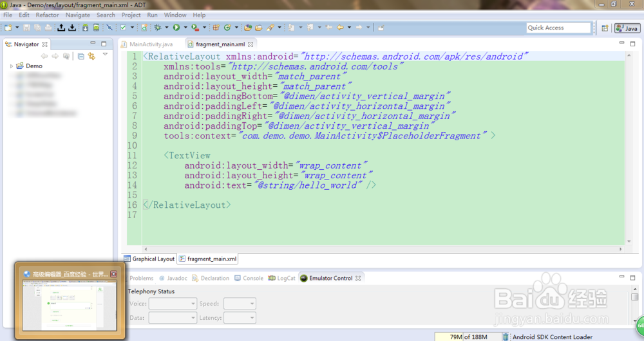Run Android Lint check icon

click(x=123, y=28)
